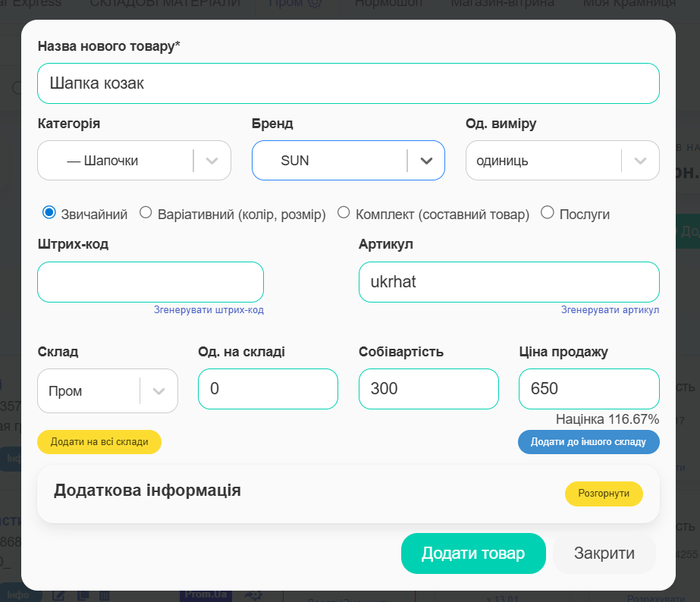Expand the Склад dropdown showing Пром
Viewport: 700px width, 602px height.
(107, 391)
